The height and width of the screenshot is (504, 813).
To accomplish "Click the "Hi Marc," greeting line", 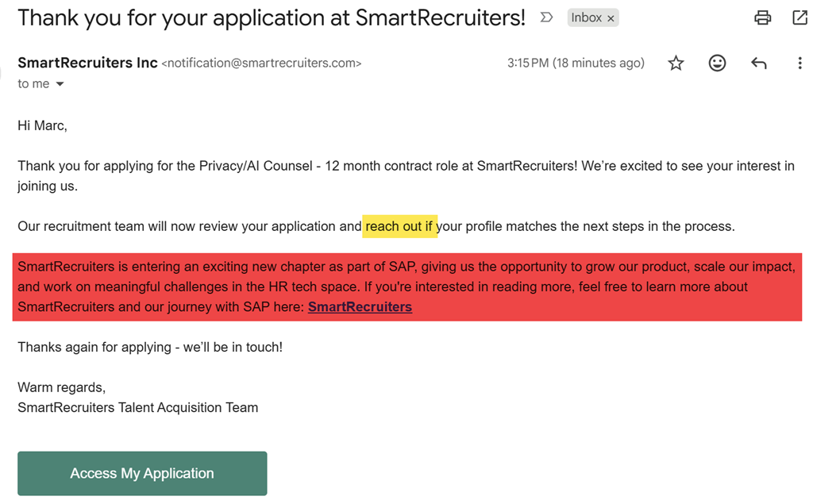I will (42, 125).
